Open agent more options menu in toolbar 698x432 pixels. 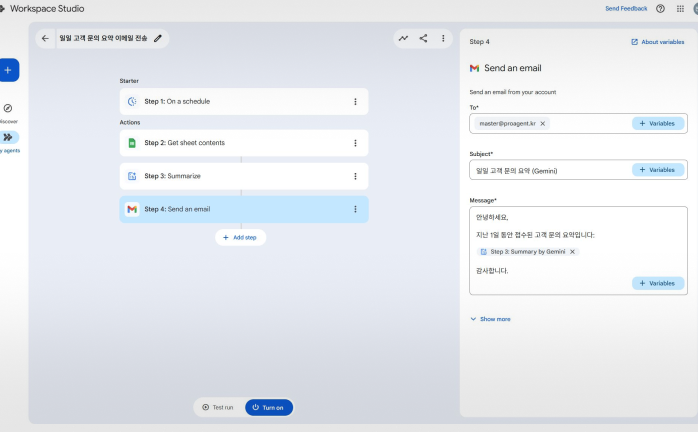[443, 38]
